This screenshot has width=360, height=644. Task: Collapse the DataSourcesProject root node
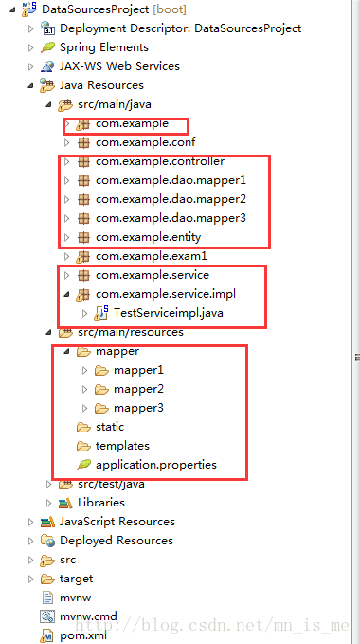click(12, 9)
